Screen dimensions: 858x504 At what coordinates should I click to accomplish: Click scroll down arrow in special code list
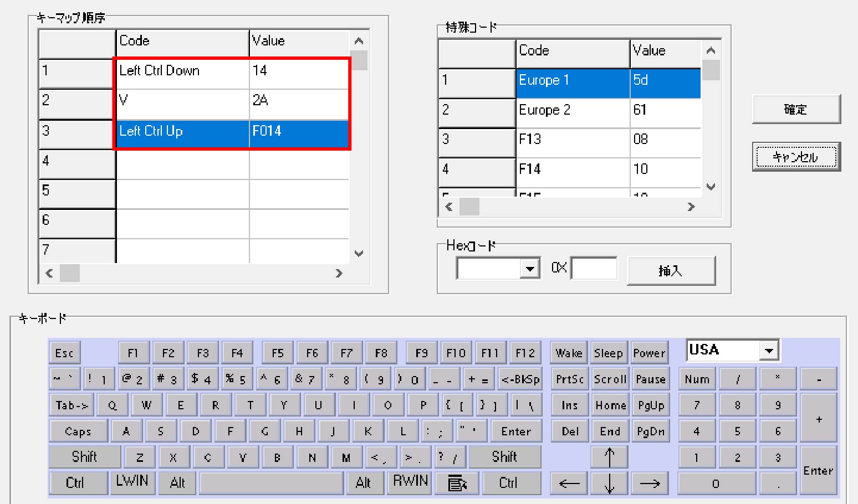click(x=711, y=187)
